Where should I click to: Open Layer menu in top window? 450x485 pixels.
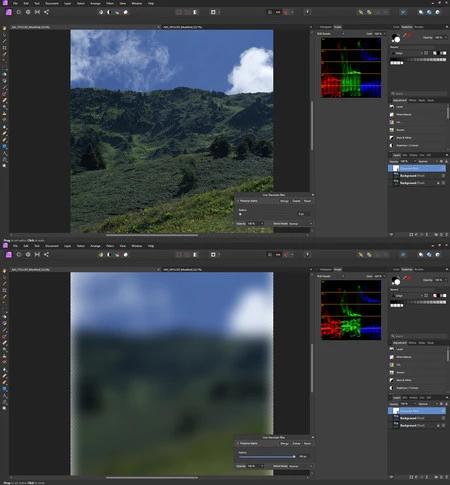click(x=67, y=3)
